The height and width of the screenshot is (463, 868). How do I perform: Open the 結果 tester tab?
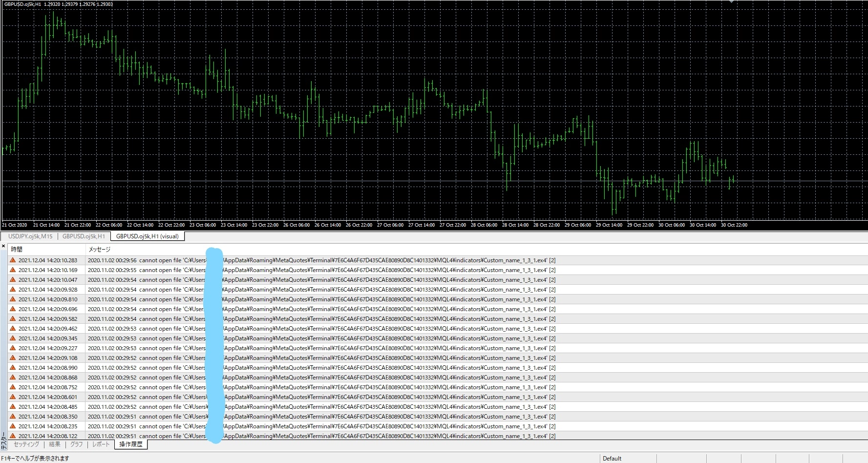55,444
